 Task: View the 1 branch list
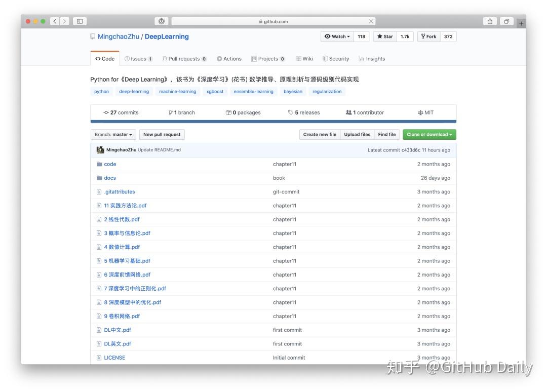pyautogui.click(x=182, y=112)
